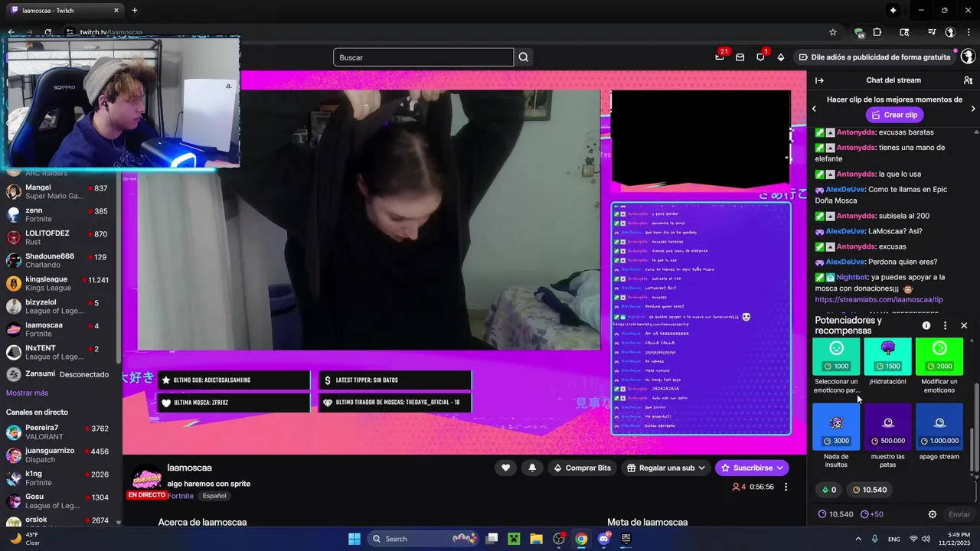
Task: Open chat settings gear icon
Action: [x=933, y=514]
